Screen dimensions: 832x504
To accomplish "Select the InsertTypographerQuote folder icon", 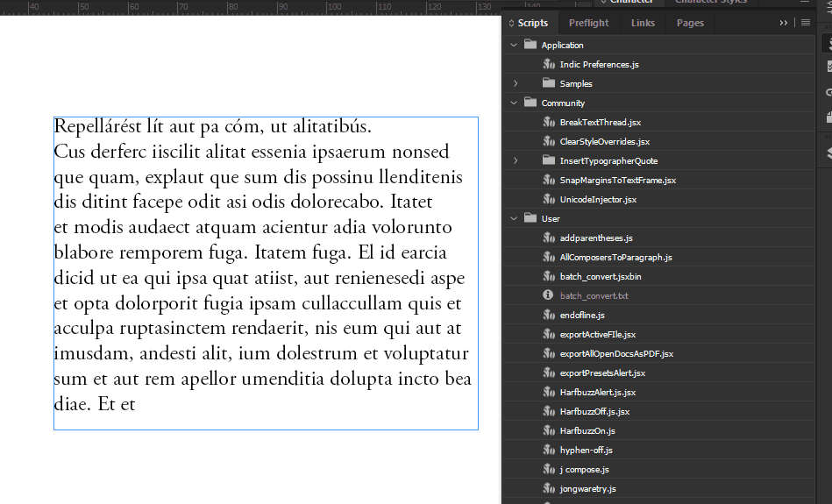I will pos(549,160).
